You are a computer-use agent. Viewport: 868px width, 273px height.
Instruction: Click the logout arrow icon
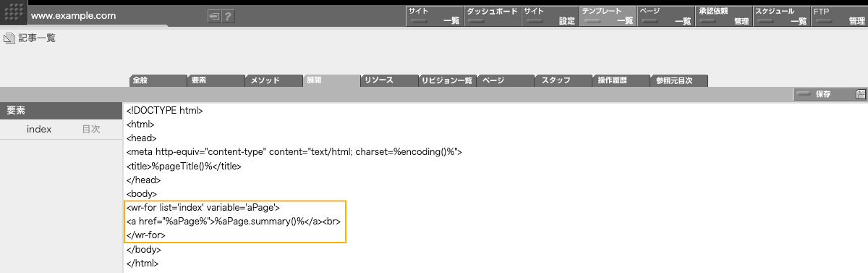214,16
